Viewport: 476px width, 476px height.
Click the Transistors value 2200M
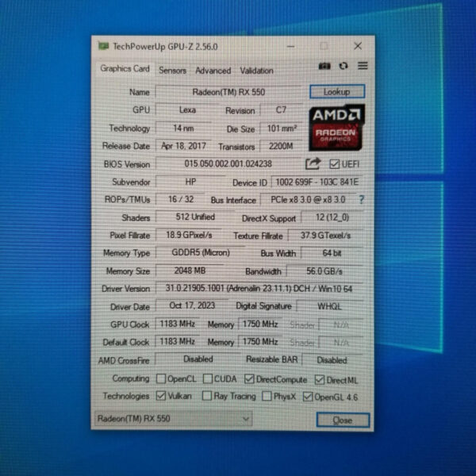click(x=281, y=146)
